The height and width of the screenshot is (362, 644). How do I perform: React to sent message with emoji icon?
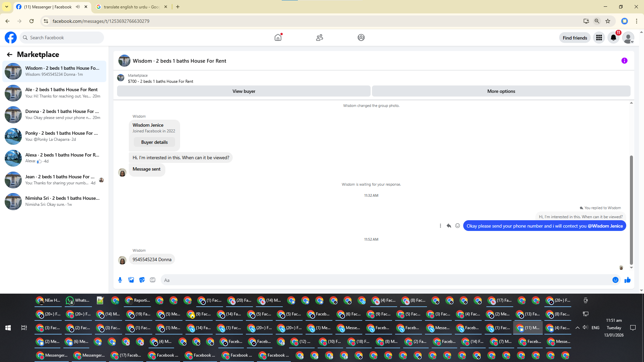(x=458, y=226)
